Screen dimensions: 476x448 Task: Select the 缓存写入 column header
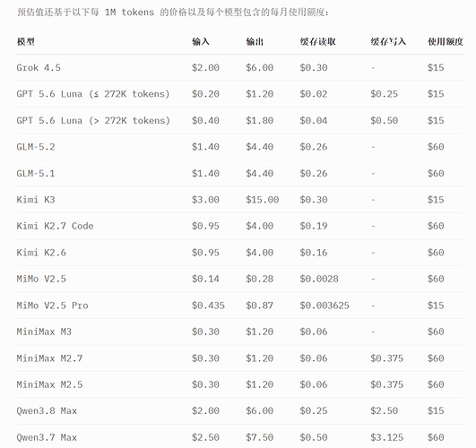[388, 41]
